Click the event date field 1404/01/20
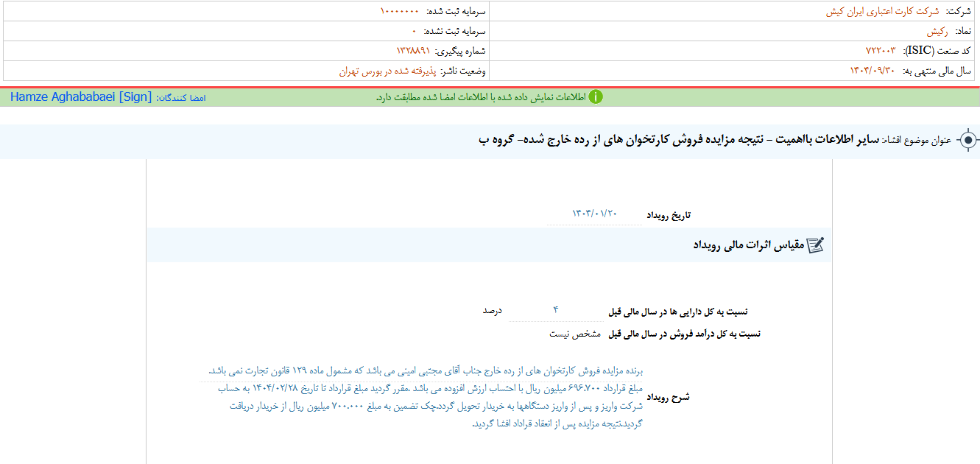The width and height of the screenshot is (980, 464). [594, 214]
